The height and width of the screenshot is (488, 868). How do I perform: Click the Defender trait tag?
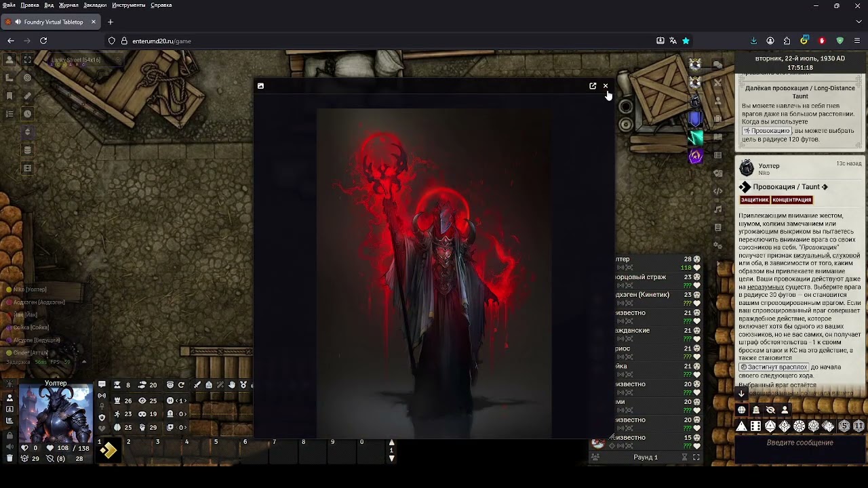pos(755,200)
